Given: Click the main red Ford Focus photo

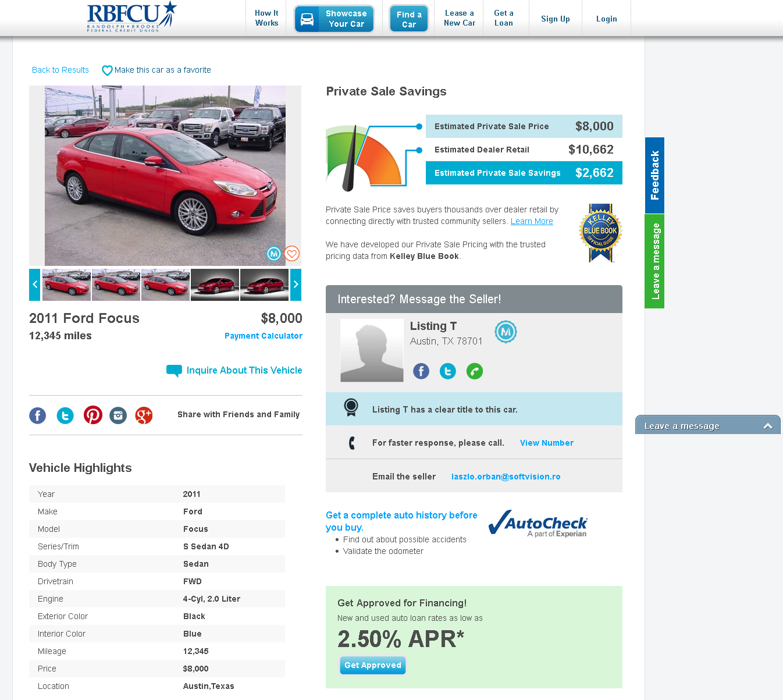Looking at the screenshot, I should coord(165,176).
